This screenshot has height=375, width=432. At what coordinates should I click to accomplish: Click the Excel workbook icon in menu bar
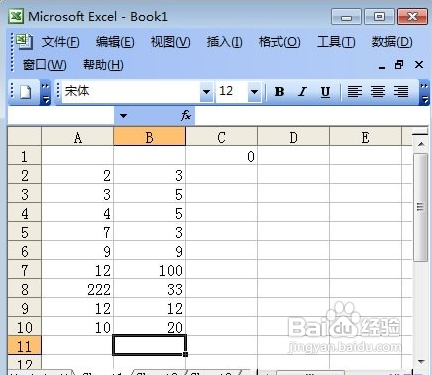click(x=24, y=42)
